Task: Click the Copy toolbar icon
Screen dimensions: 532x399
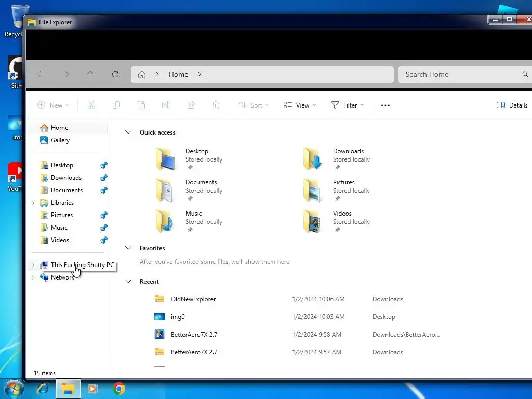Action: point(116,105)
